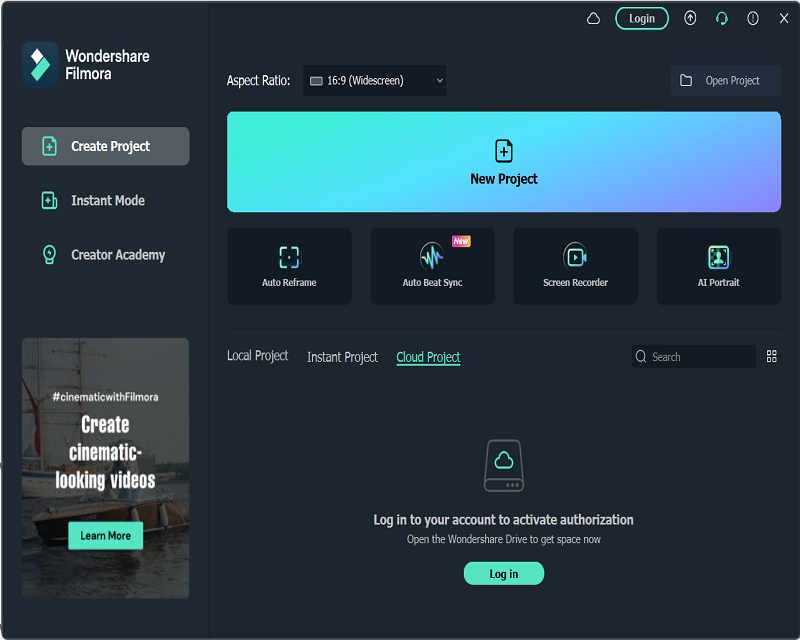
Task: Close the Filmora startup window
Action: 784,19
